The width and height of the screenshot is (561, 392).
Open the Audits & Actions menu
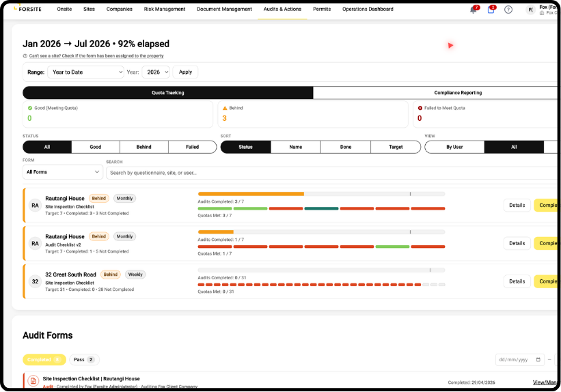(x=282, y=9)
